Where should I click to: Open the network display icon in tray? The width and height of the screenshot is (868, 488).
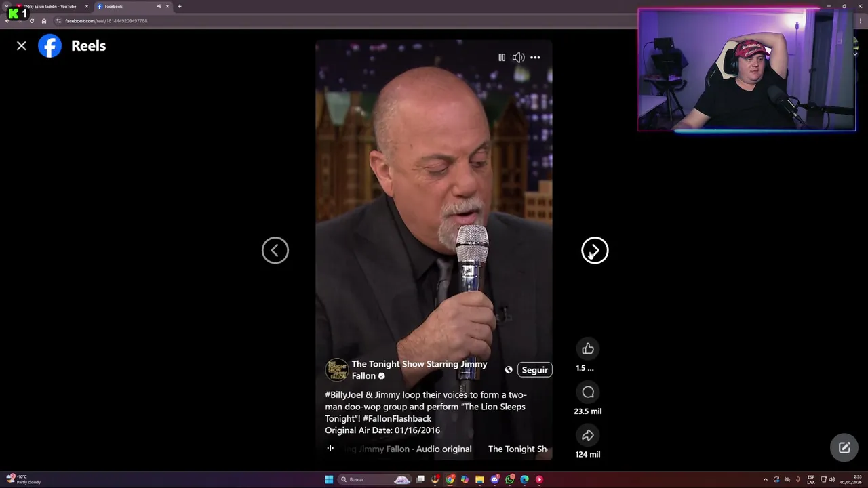click(x=823, y=479)
